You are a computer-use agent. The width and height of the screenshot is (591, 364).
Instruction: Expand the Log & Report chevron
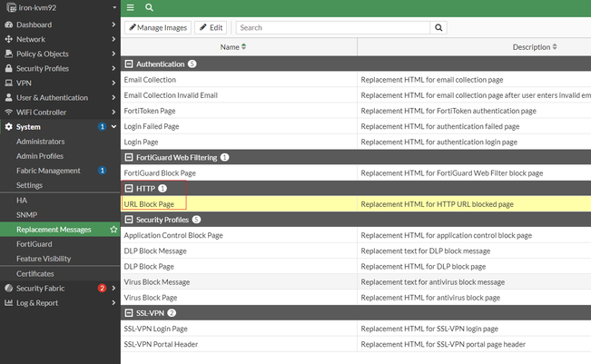click(113, 302)
